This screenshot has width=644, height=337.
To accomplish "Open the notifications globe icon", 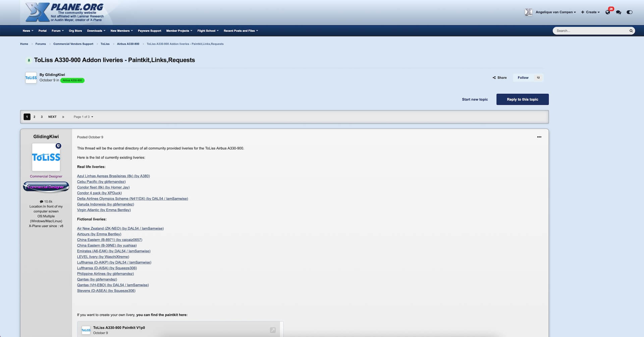I will point(608,12).
